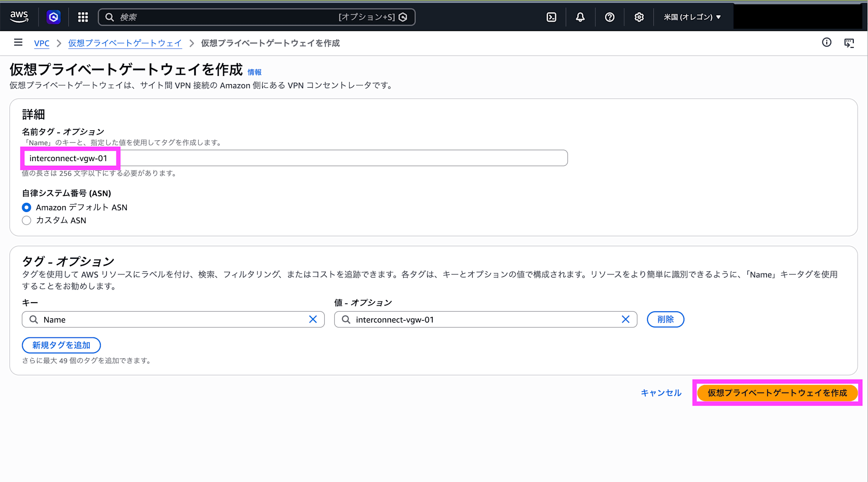Open account settings via the gear icon

(x=638, y=17)
